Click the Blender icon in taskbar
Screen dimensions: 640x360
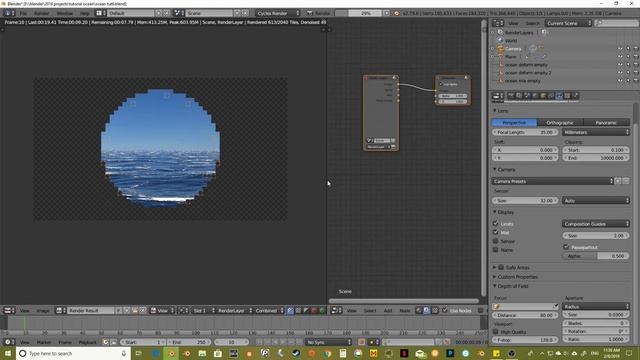point(172,353)
